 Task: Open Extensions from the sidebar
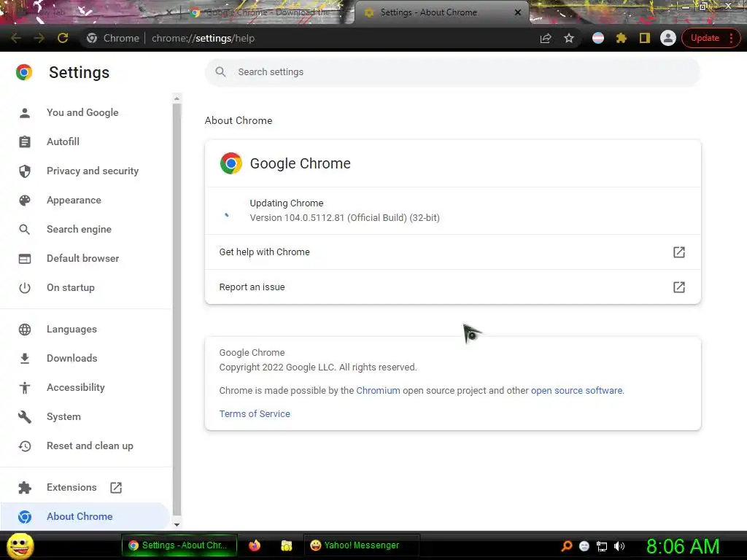pos(71,487)
